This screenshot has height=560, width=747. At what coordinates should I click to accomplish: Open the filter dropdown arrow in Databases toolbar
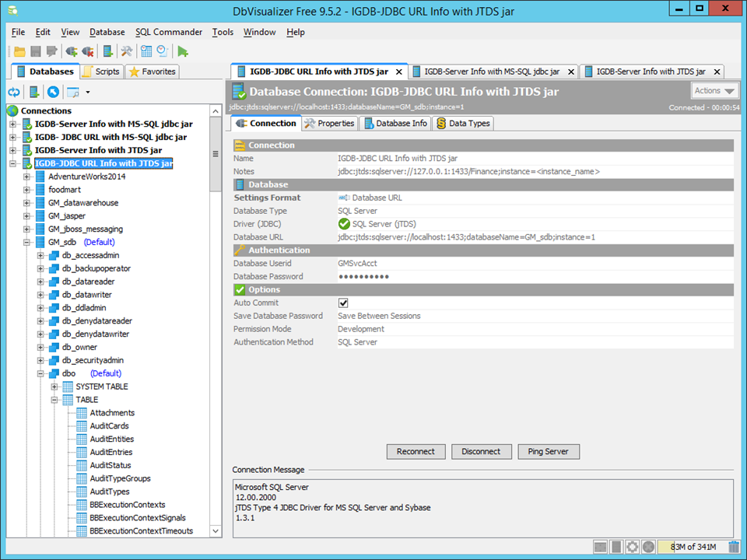coord(88,92)
